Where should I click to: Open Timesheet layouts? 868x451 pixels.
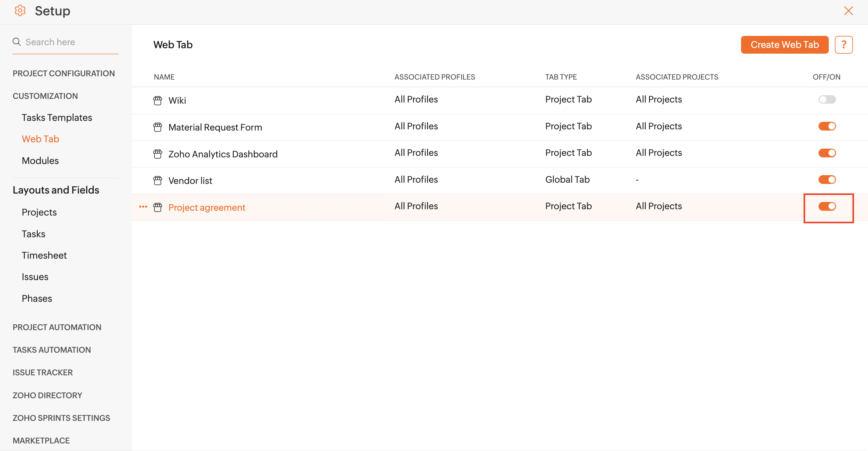(44, 255)
